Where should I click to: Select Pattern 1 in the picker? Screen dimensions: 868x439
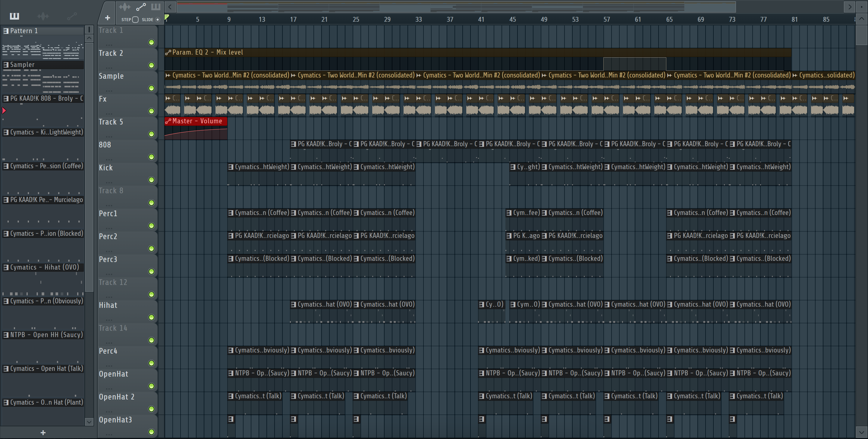[43, 31]
